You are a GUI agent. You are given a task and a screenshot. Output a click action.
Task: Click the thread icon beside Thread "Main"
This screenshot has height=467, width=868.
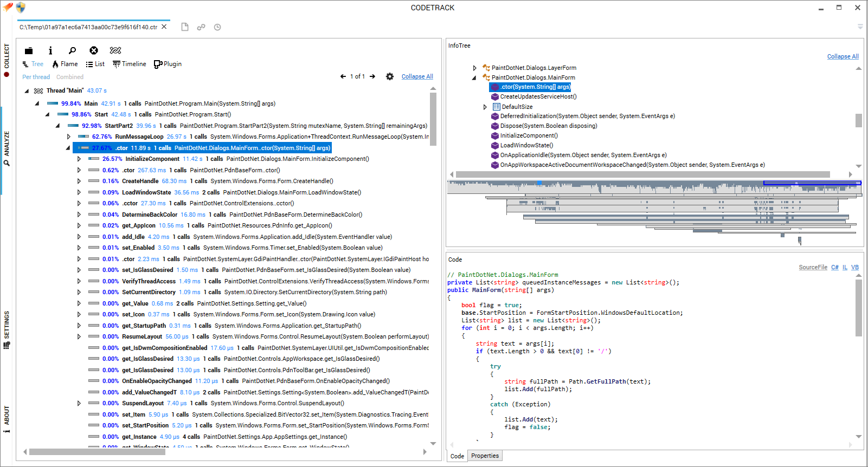38,90
